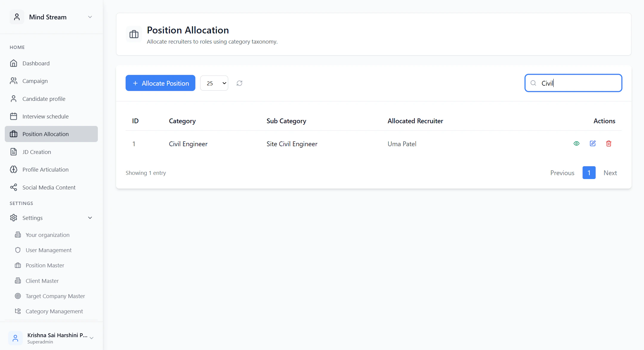Click the refresh icon beside page size
Viewport: 644px width, 350px height.
pyautogui.click(x=239, y=83)
